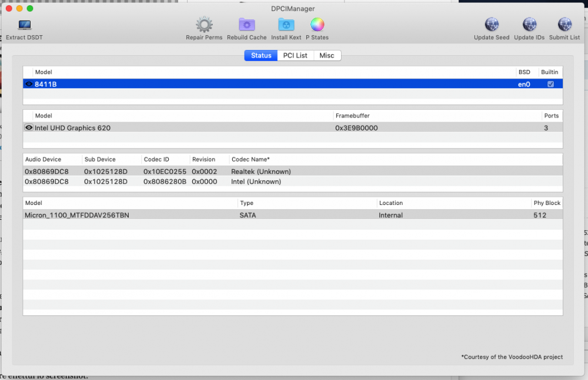Click the Internal location cell

point(391,215)
